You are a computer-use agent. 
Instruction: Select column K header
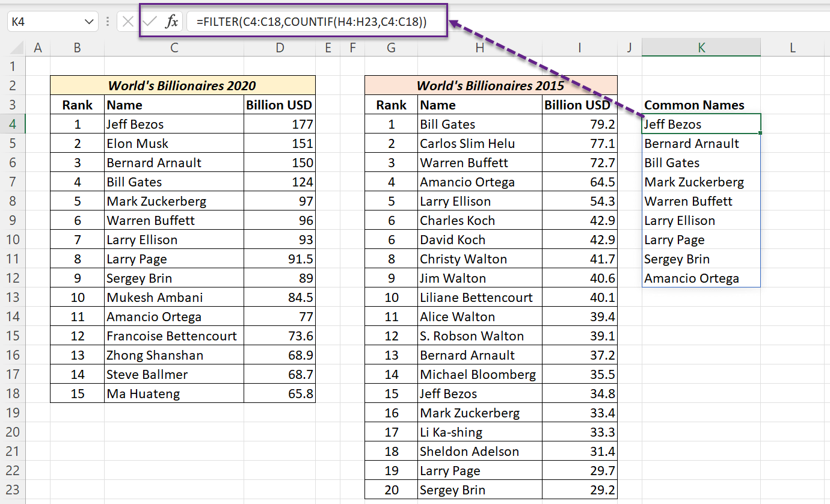pyautogui.click(x=701, y=48)
